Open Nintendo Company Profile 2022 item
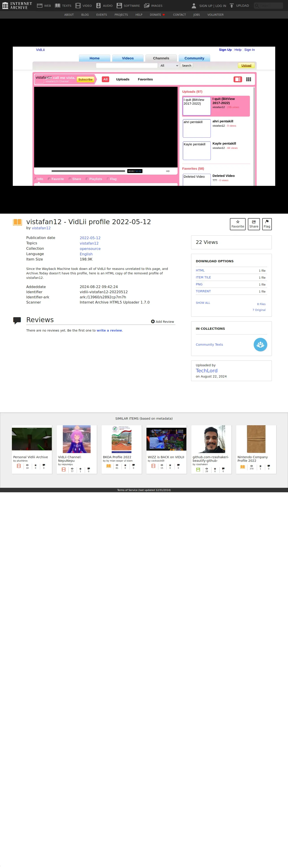This screenshot has width=288, height=868. pos(256,449)
